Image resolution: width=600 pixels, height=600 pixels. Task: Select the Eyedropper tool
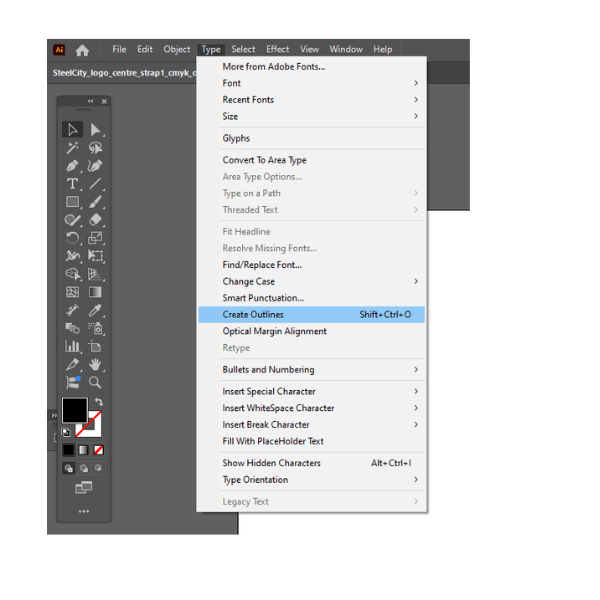click(x=95, y=310)
